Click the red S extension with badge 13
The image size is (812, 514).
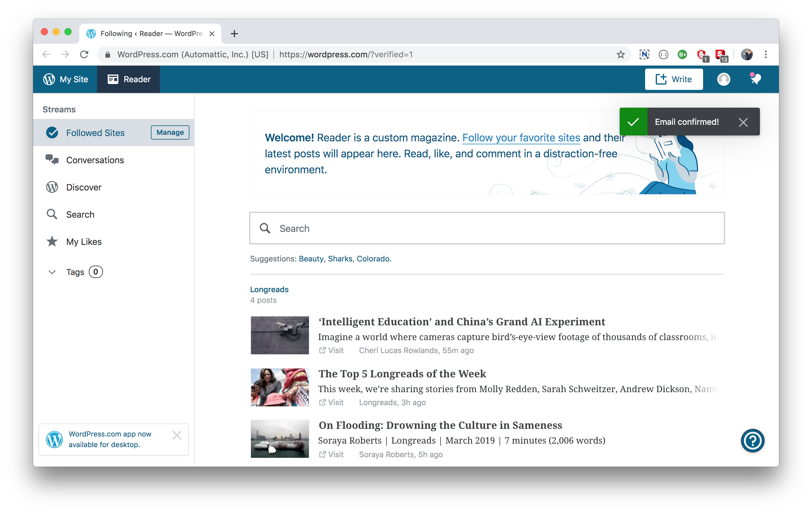click(721, 55)
